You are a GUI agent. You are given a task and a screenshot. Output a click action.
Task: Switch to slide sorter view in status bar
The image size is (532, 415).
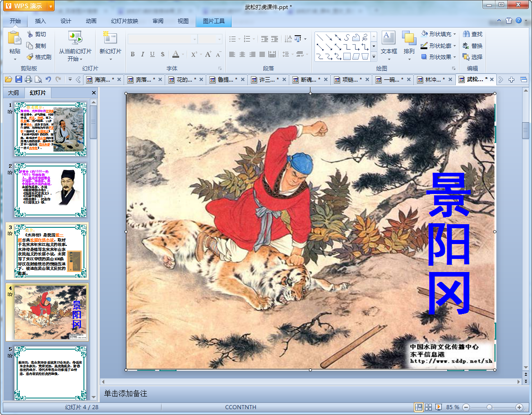click(x=429, y=407)
